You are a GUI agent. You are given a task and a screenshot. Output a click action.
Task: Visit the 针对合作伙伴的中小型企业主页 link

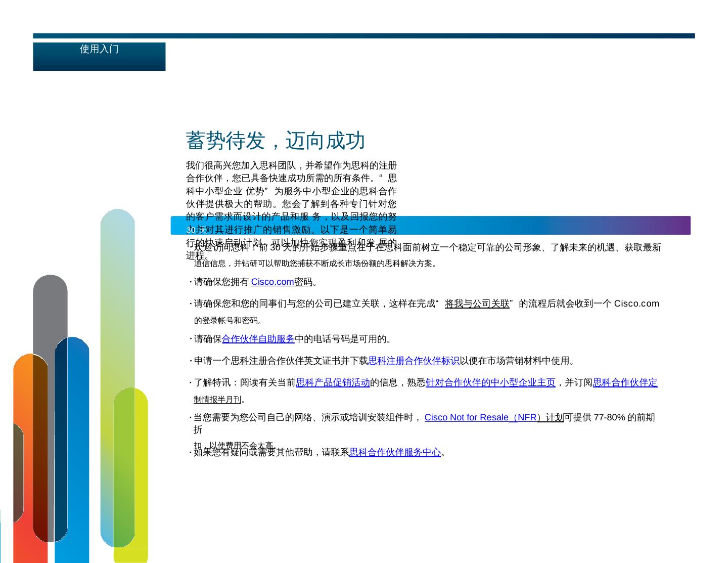coord(490,382)
